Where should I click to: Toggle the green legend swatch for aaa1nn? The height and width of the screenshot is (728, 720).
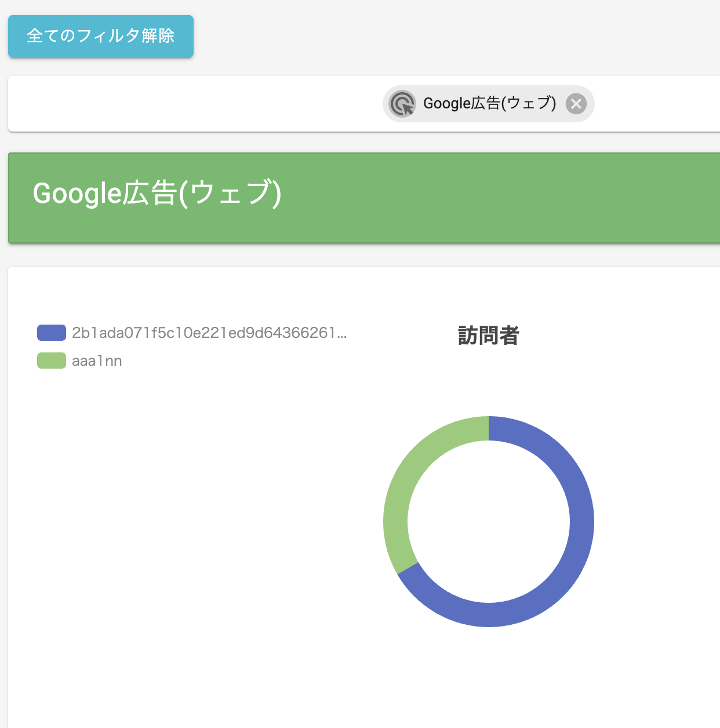(x=52, y=361)
